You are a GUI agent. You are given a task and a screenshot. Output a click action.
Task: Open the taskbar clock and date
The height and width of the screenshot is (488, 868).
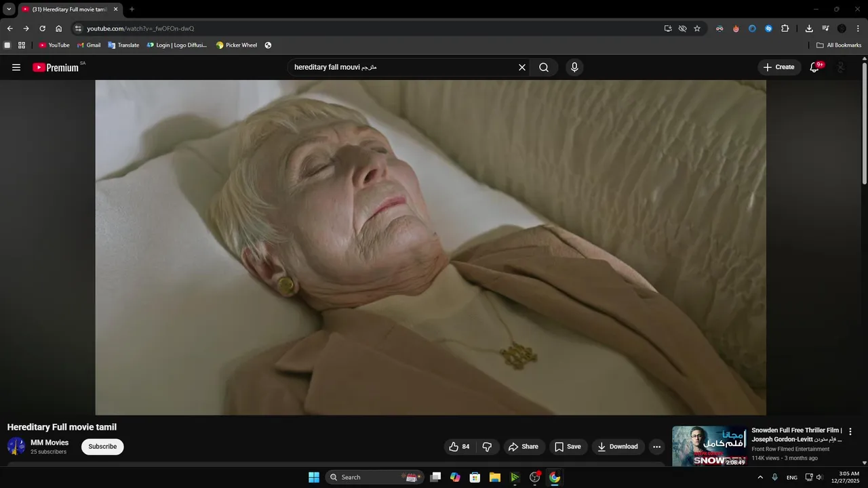[849, 477]
